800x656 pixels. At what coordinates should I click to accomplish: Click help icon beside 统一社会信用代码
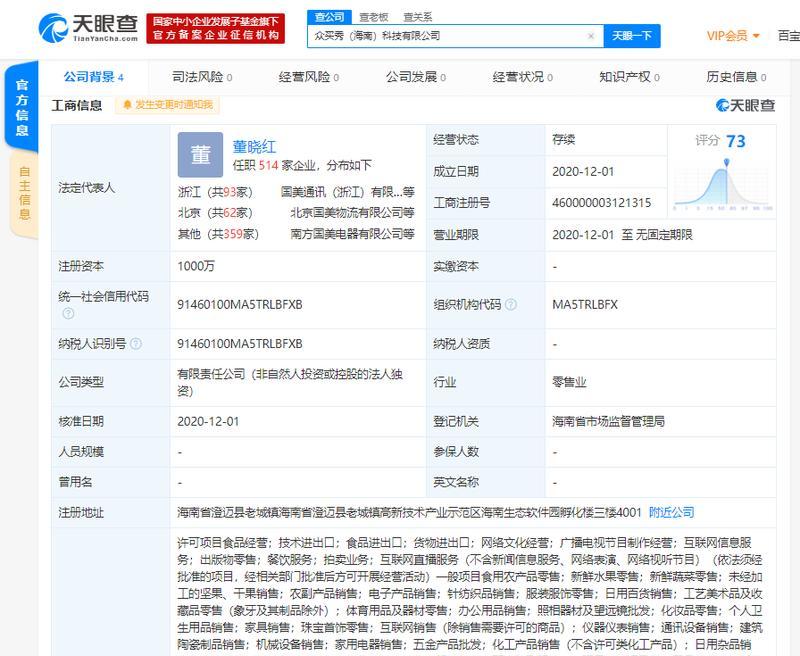click(x=68, y=313)
